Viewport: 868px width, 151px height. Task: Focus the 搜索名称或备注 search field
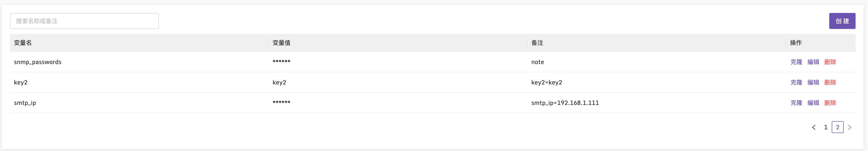coord(84,21)
